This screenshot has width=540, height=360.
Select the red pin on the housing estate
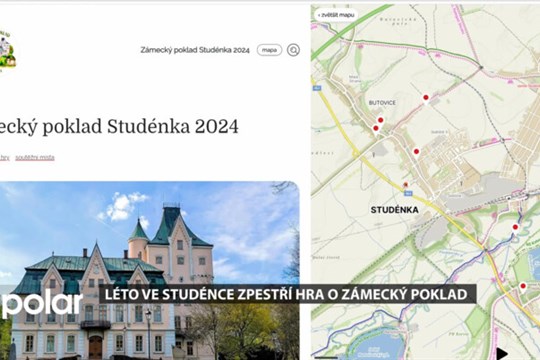click(x=416, y=152)
